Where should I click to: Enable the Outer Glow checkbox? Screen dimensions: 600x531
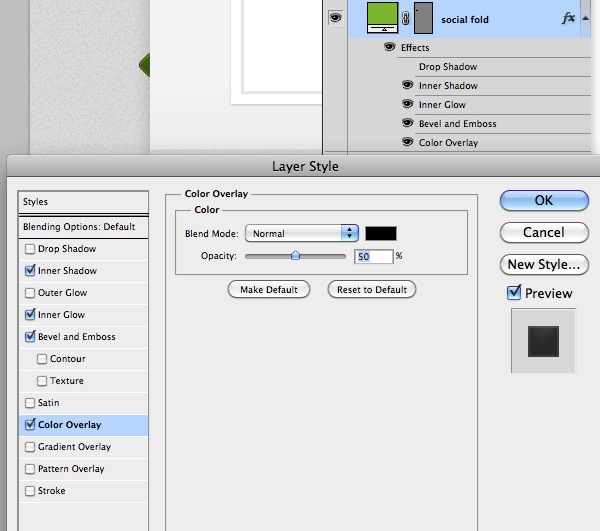coord(30,293)
